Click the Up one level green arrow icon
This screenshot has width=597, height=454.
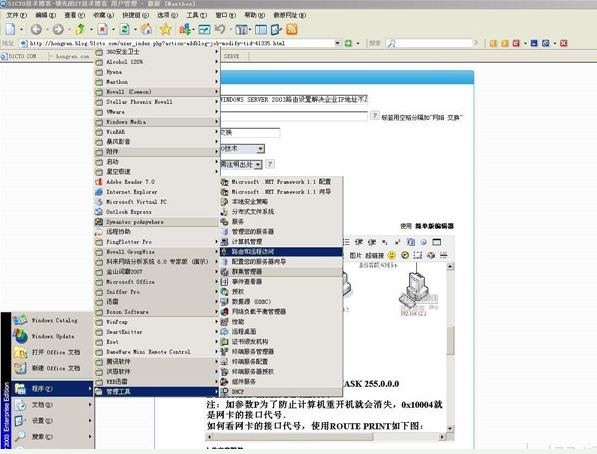click(x=80, y=29)
